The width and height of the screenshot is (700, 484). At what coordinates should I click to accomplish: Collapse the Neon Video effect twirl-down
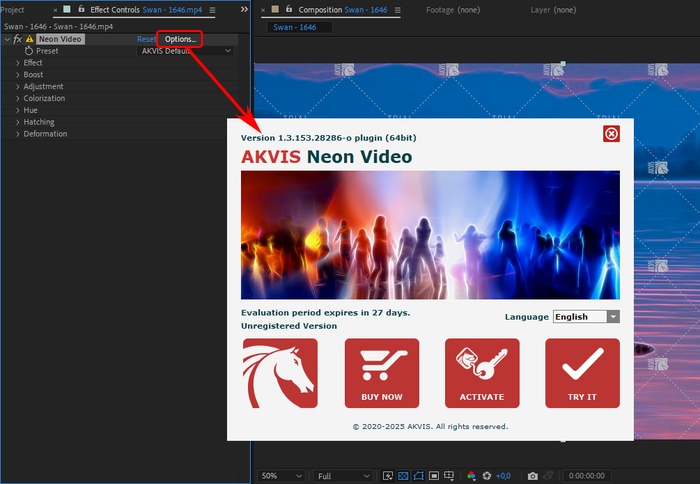click(7, 39)
